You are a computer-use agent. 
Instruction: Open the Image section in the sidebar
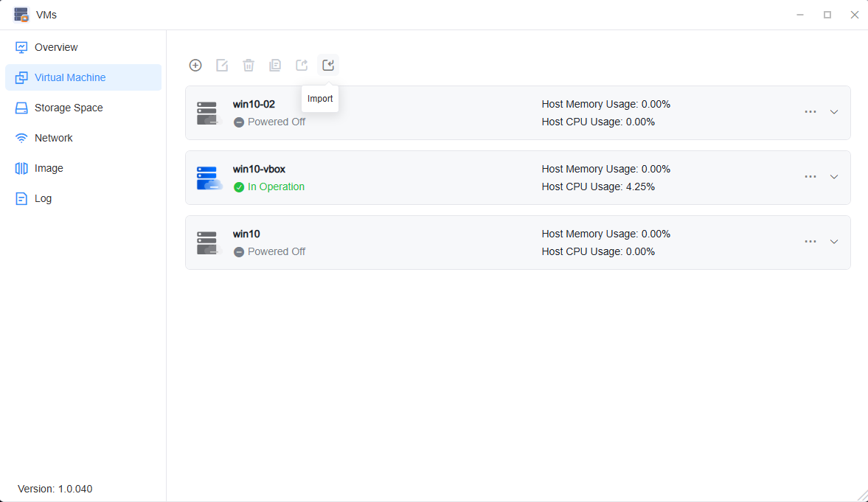pos(49,168)
